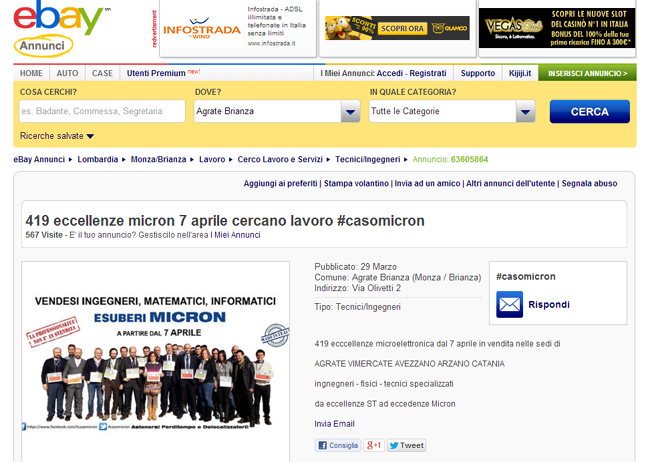650x462 pixels.
Task: Click the 567 Visite counter text
Action: [x=44, y=235]
